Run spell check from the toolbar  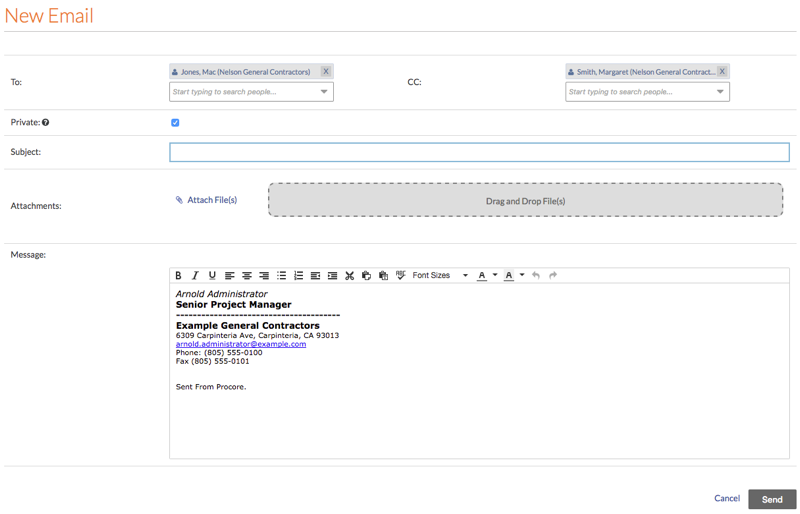pos(400,276)
